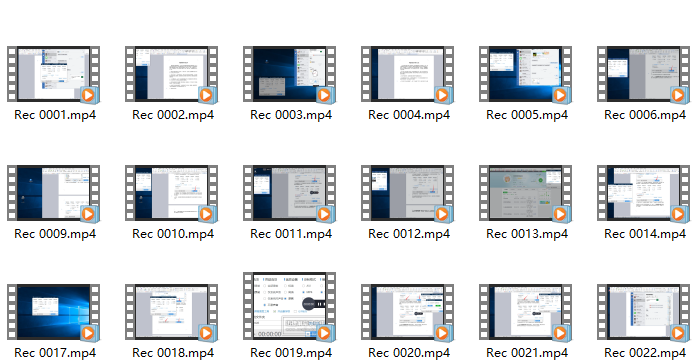Click the play badge on Rec 0012.mp4
This screenshot has height=362, width=700.
tap(443, 214)
